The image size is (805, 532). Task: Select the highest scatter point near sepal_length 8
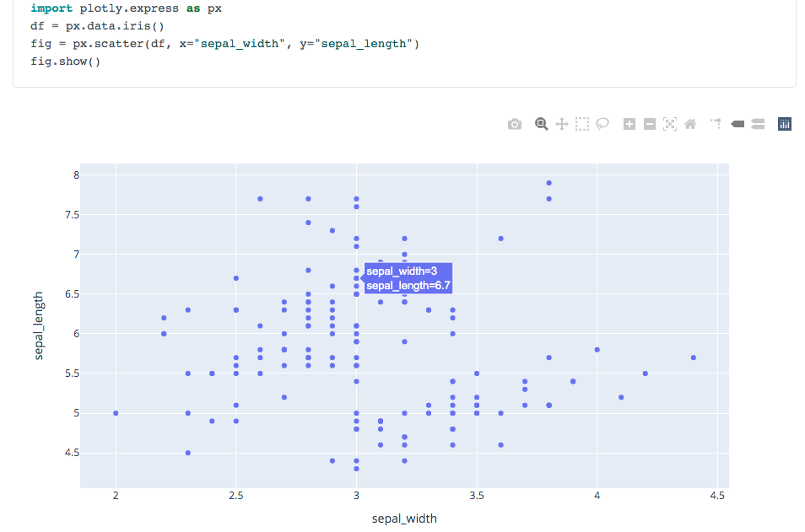pos(548,182)
